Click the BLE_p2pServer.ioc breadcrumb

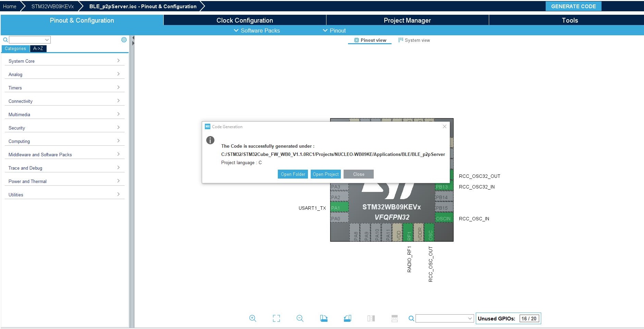pos(143,6)
